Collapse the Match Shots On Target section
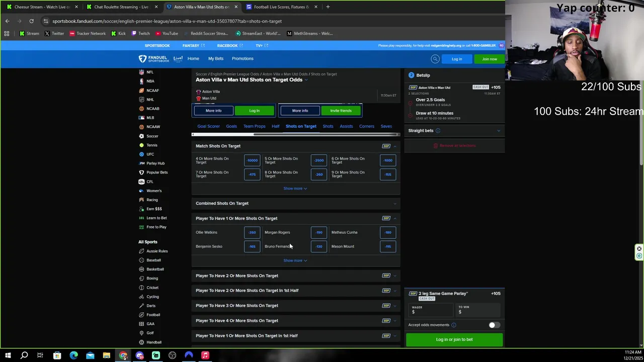The height and width of the screenshot is (362, 644). pos(395,146)
